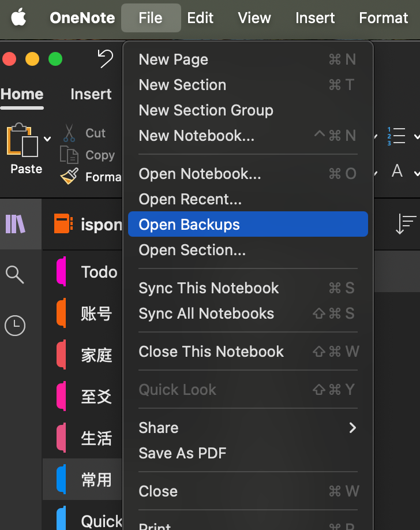Open recent notes clock icon
This screenshot has width=420, height=530.
[15, 326]
